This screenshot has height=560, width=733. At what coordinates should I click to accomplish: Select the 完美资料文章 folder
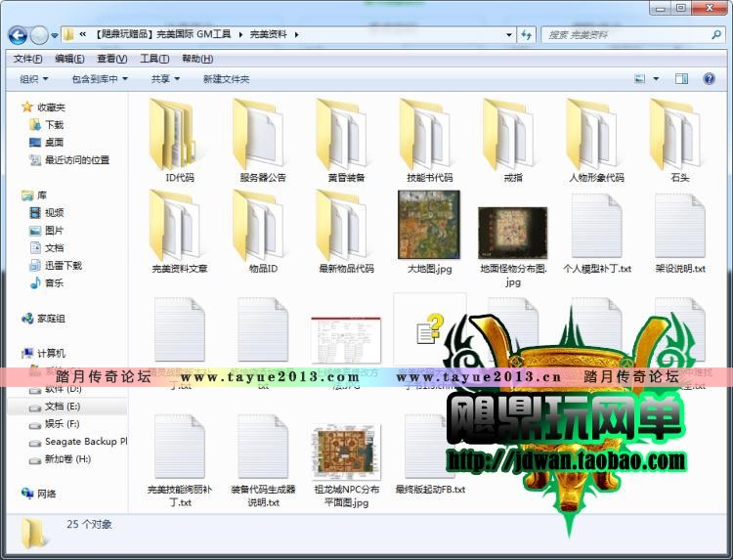180,232
